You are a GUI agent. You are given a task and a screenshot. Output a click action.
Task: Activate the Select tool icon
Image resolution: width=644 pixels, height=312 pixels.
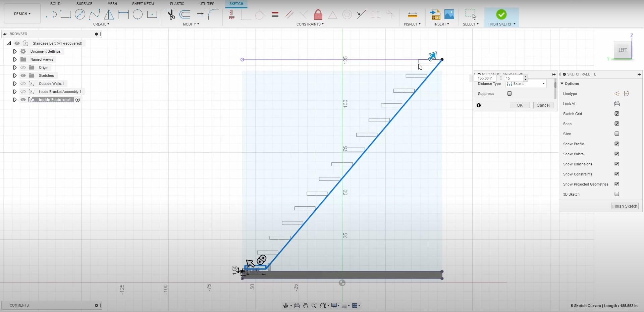pyautogui.click(x=471, y=14)
